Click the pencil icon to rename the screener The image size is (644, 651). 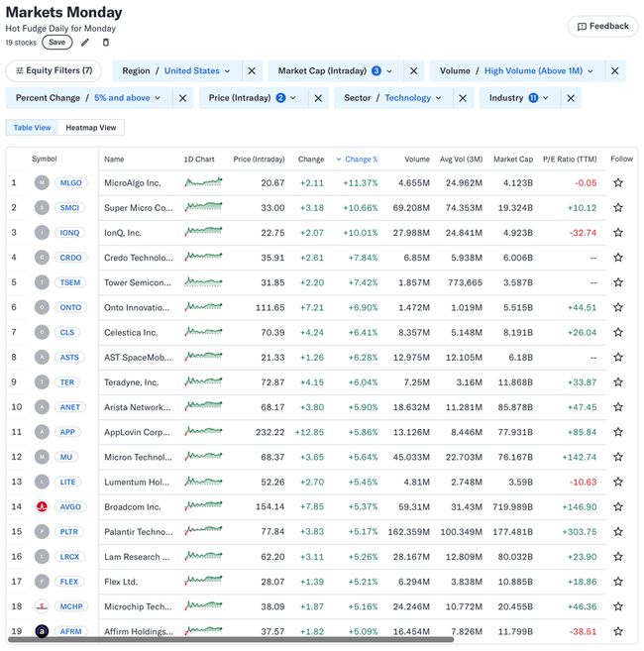click(x=85, y=43)
